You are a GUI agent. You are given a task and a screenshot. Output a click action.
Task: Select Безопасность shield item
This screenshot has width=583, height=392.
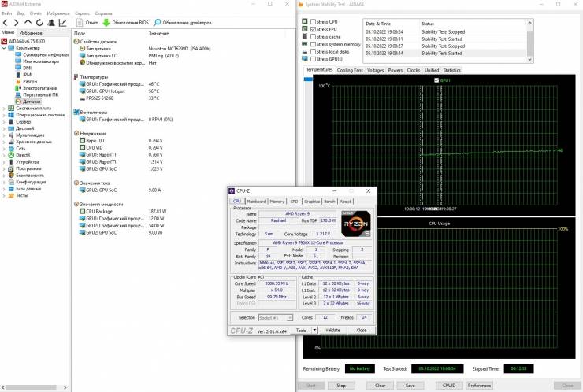tap(26, 175)
